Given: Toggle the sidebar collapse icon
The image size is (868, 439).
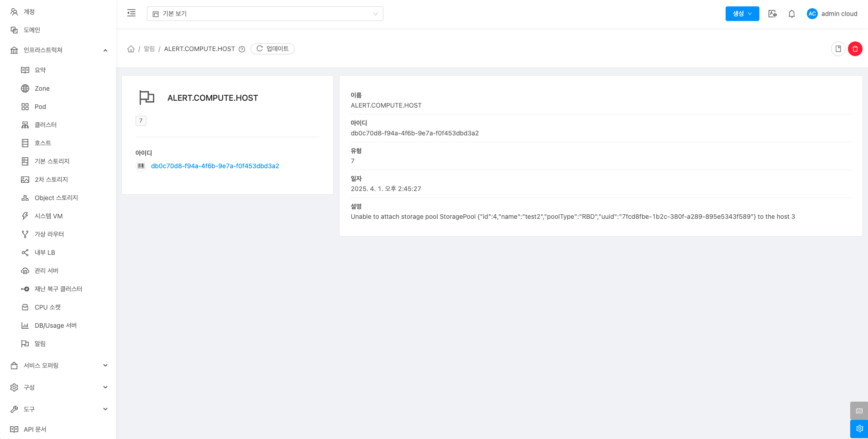Looking at the screenshot, I should pyautogui.click(x=131, y=13).
